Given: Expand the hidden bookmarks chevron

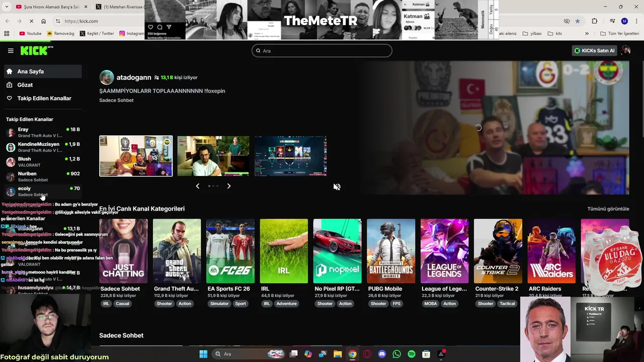Looking at the screenshot, I should pos(587,34).
